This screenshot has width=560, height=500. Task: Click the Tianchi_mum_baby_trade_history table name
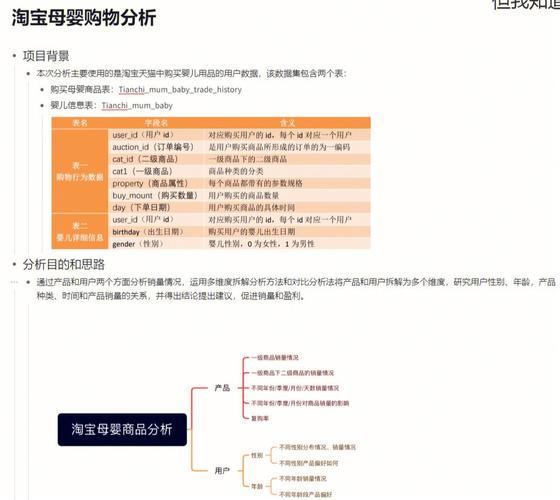pyautogui.click(x=180, y=90)
